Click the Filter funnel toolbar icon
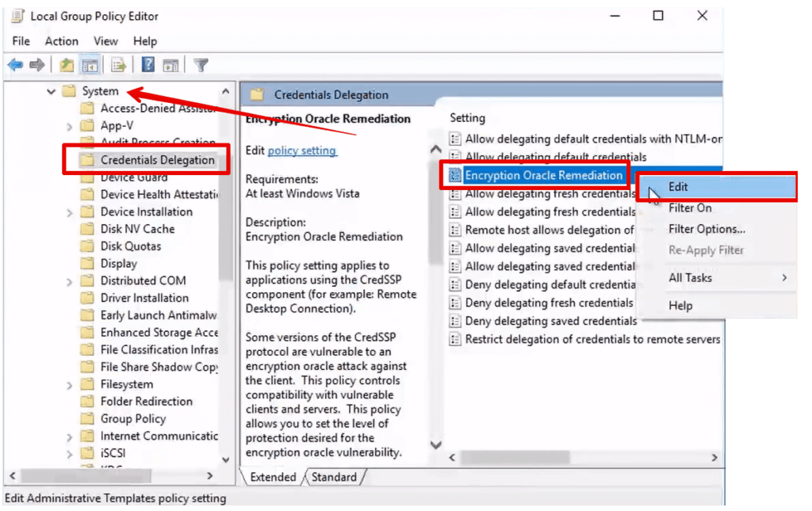 [x=201, y=64]
